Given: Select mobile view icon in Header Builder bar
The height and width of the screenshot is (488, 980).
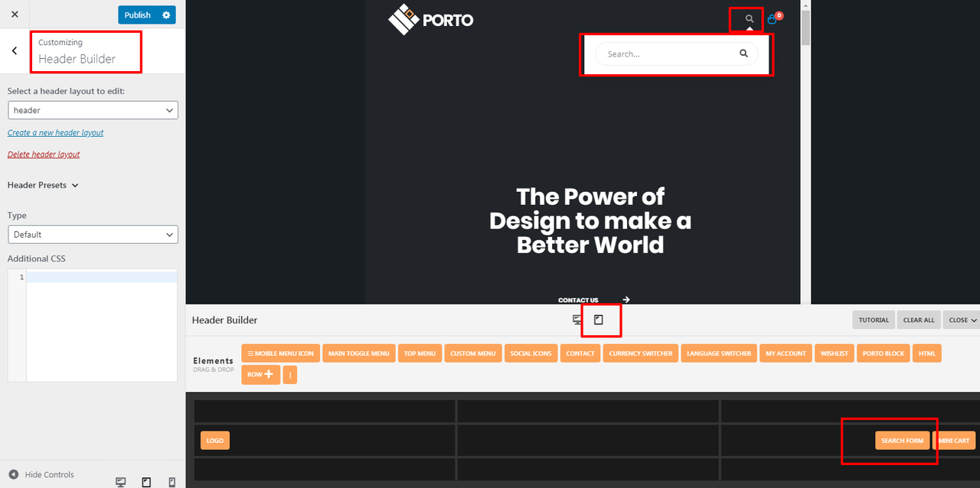Looking at the screenshot, I should point(599,320).
